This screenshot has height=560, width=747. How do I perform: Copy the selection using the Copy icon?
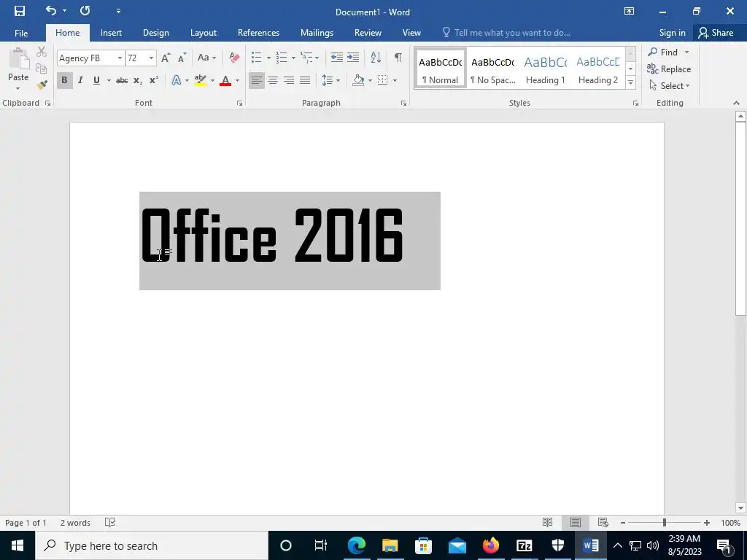pos(42,69)
